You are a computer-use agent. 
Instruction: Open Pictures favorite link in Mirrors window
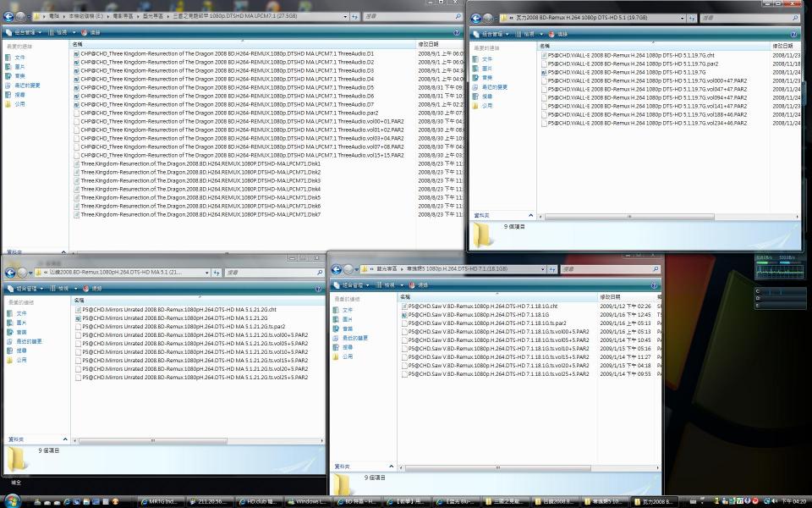click(x=21, y=323)
